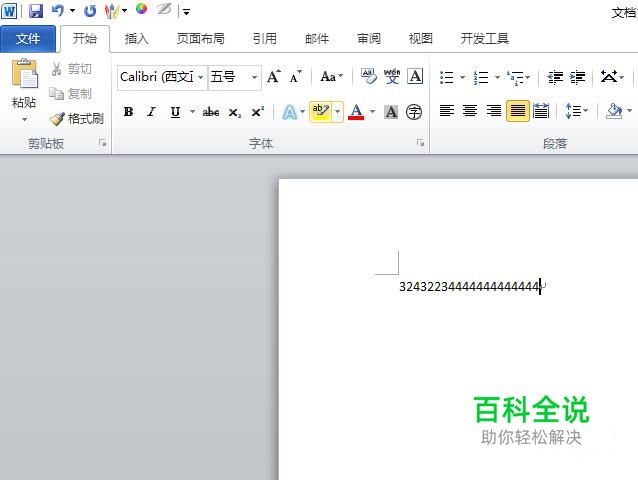Click the Undo arrow icon

58,11
